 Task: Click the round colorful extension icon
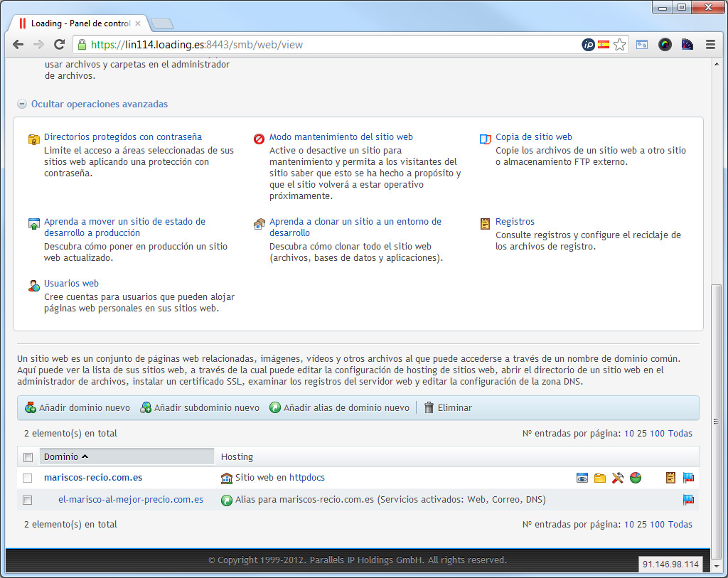(665, 45)
